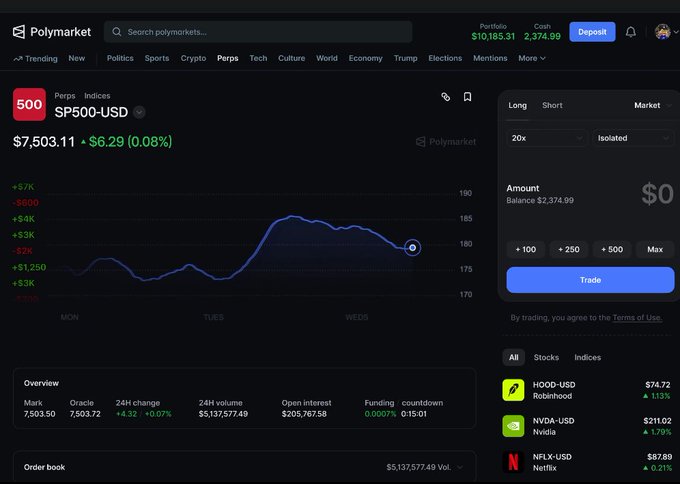Viewport: 680px width, 484px height.
Task: Open the 20x leverage dropdown
Action: (546, 138)
